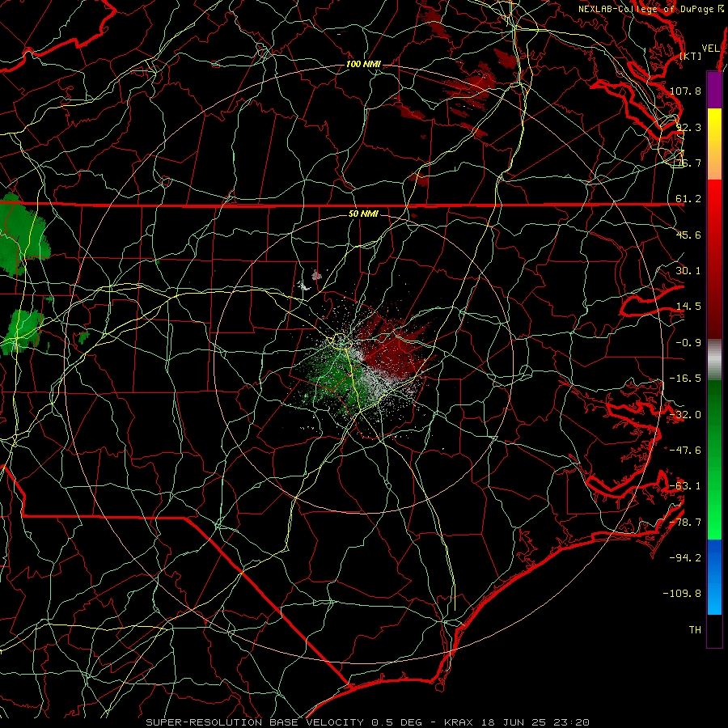Image resolution: width=728 pixels, height=728 pixels.
Task: Click the 'SUPER-RESOLUTION BASE VELOCITY' caption text
Action: pyautogui.click(x=255, y=722)
